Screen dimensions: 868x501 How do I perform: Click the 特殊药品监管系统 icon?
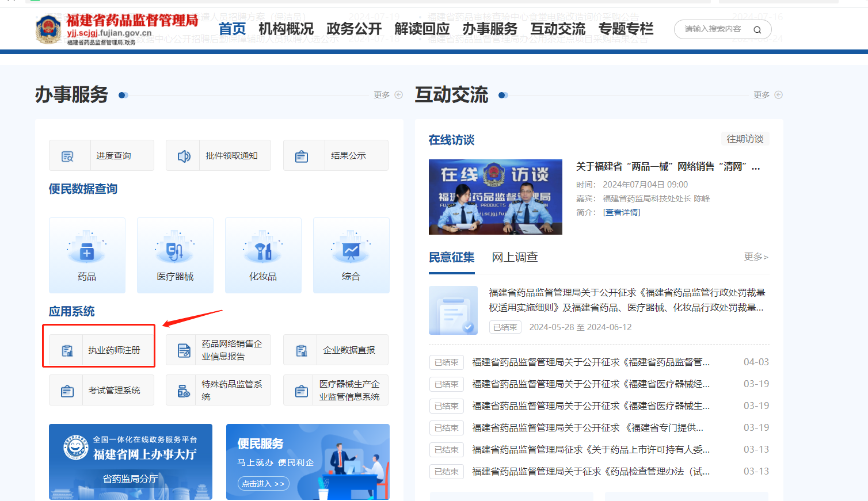pos(184,391)
